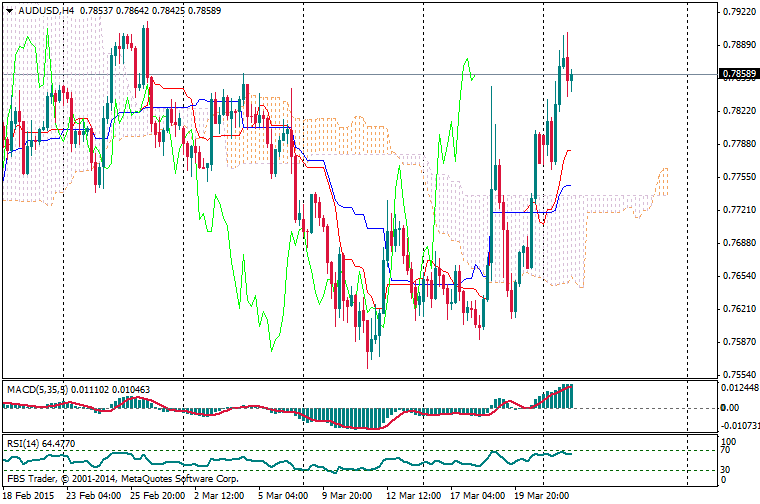Click the time axis label 19 Mar 20:00
Screen dimensions: 760x504
point(541,495)
